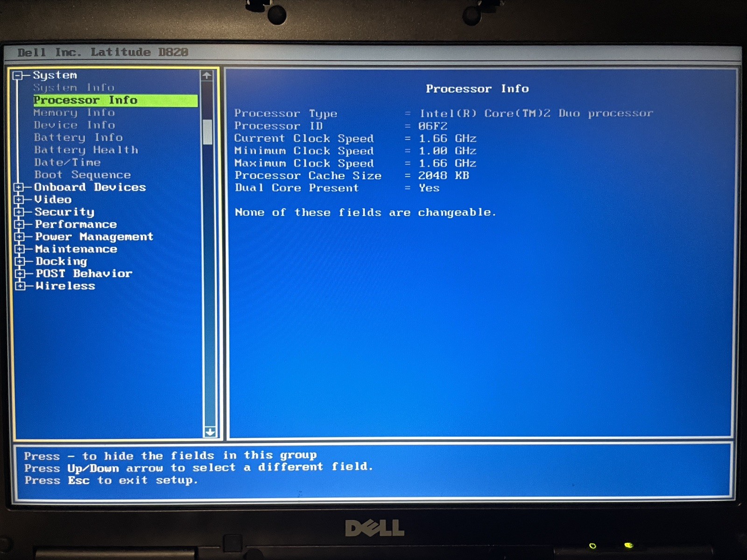Collapse the System tree group
Viewport: 747px width, 560px height.
pyautogui.click(x=18, y=76)
